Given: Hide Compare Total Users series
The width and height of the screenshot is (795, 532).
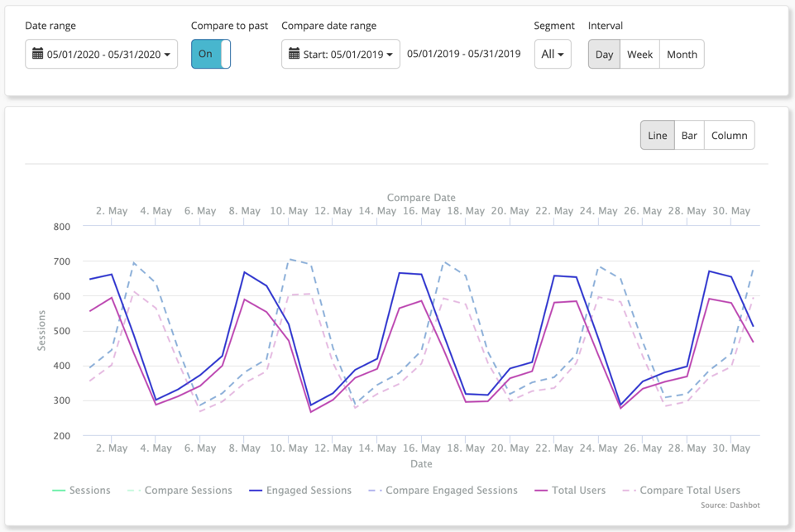Looking at the screenshot, I should click(x=682, y=491).
